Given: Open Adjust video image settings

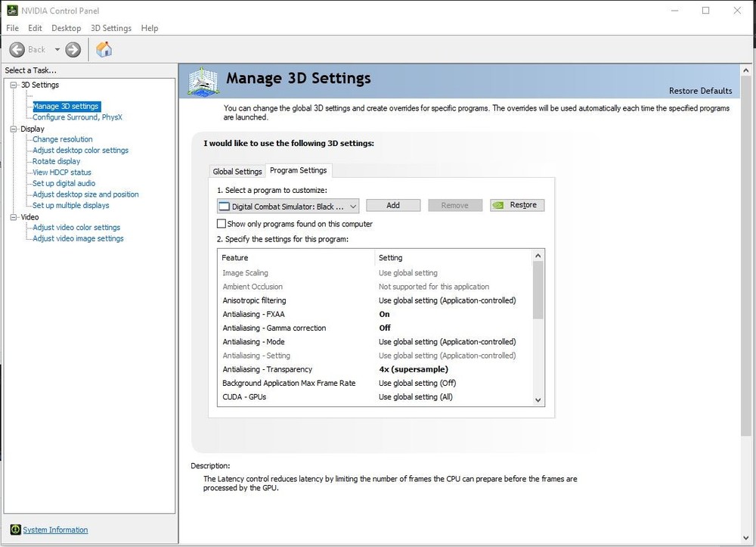Looking at the screenshot, I should pos(78,238).
